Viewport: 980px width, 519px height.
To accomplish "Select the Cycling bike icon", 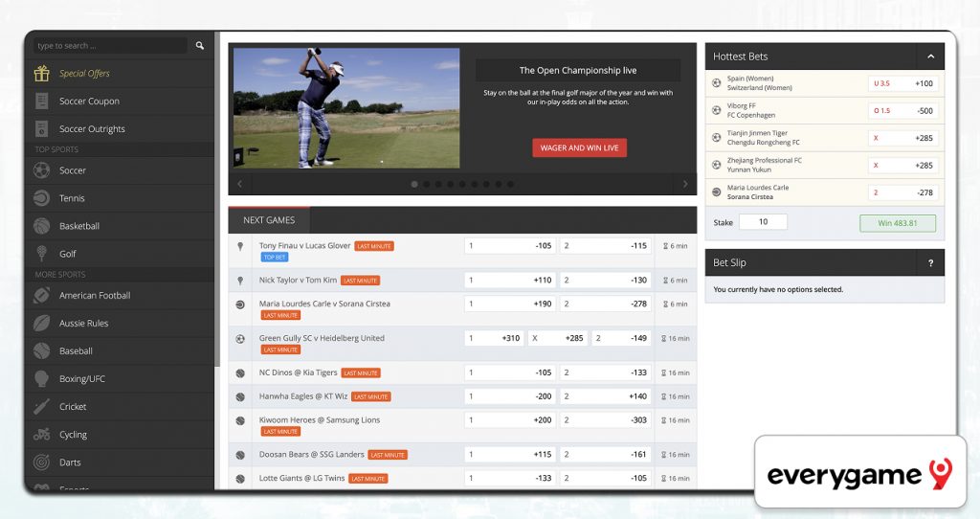I will coord(42,434).
